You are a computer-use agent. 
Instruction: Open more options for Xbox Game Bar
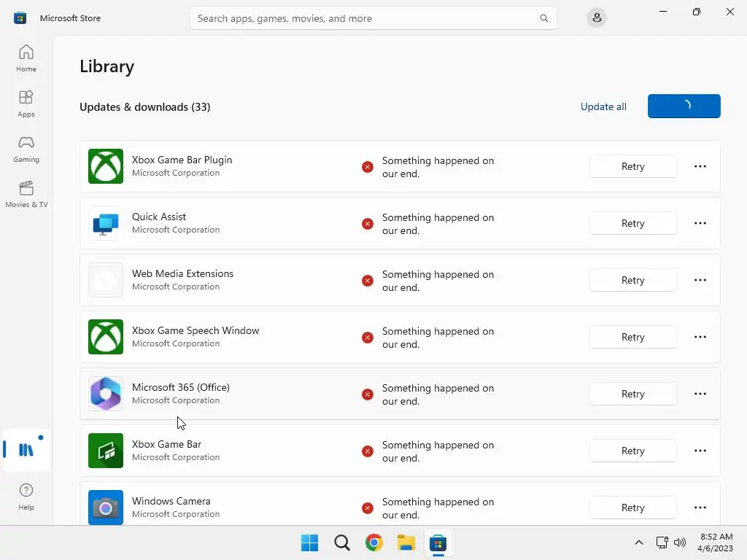(x=700, y=451)
